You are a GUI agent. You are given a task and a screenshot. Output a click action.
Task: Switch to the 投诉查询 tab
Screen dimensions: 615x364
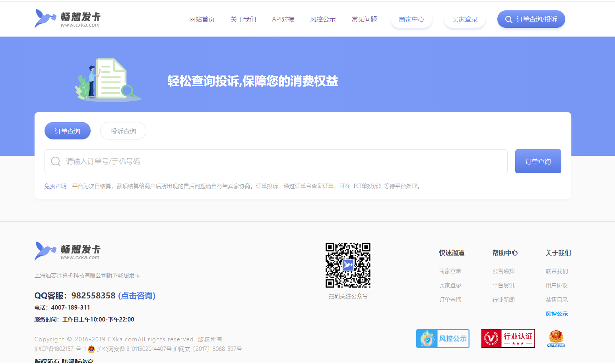coord(123,131)
